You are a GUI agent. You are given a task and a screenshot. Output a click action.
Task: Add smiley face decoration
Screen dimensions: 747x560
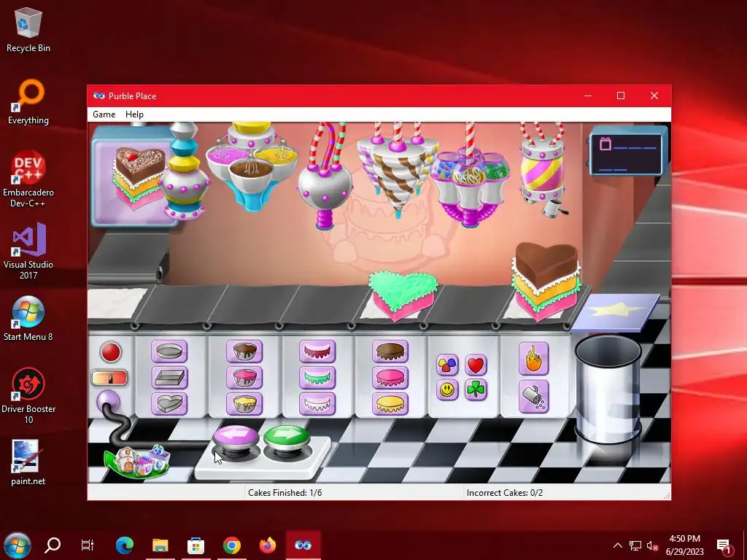pos(447,390)
